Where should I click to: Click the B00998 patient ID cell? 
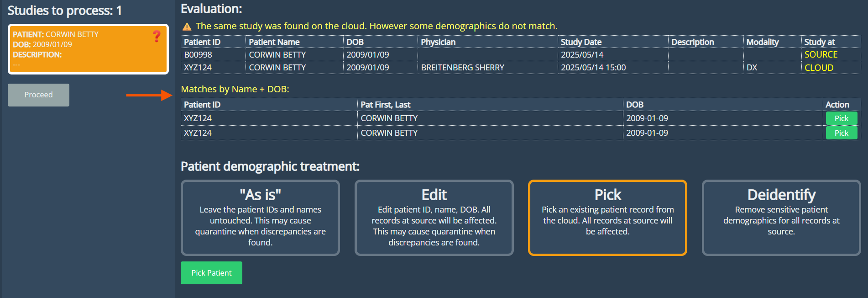tap(198, 55)
